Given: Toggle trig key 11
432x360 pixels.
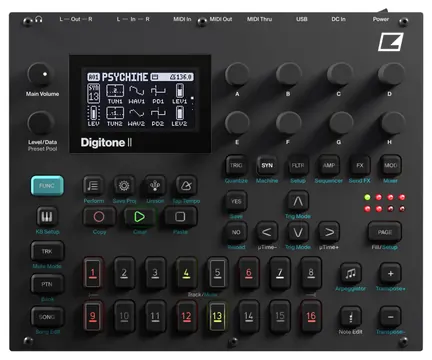Looking at the screenshot, I should (x=155, y=316).
